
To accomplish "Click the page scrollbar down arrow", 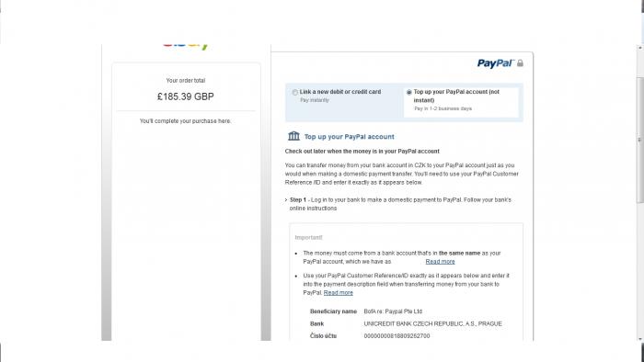I will tap(640, 339).
